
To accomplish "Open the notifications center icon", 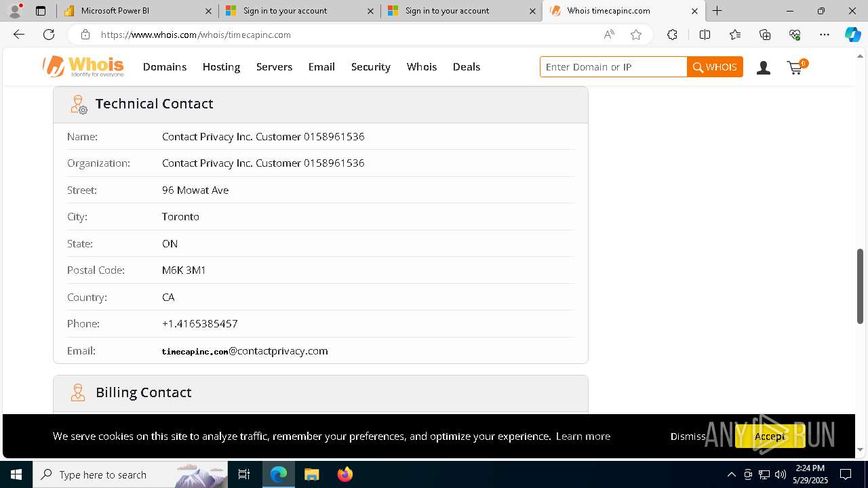I will click(846, 474).
